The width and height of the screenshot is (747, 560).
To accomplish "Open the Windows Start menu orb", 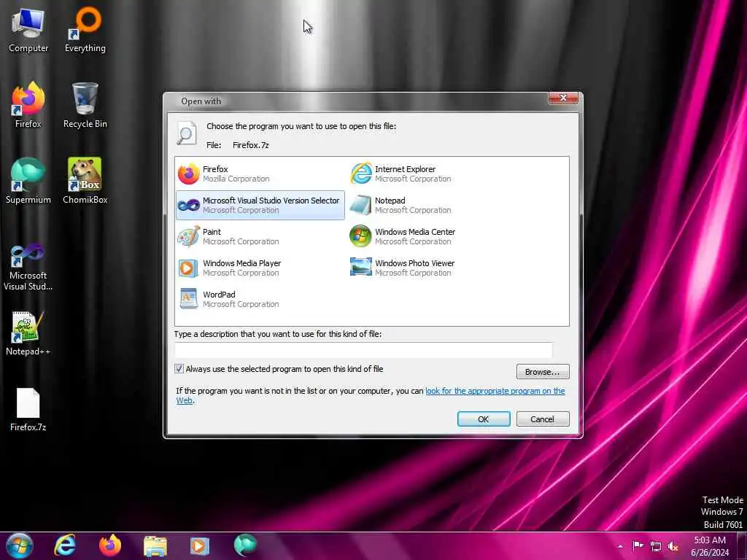I will 20,545.
